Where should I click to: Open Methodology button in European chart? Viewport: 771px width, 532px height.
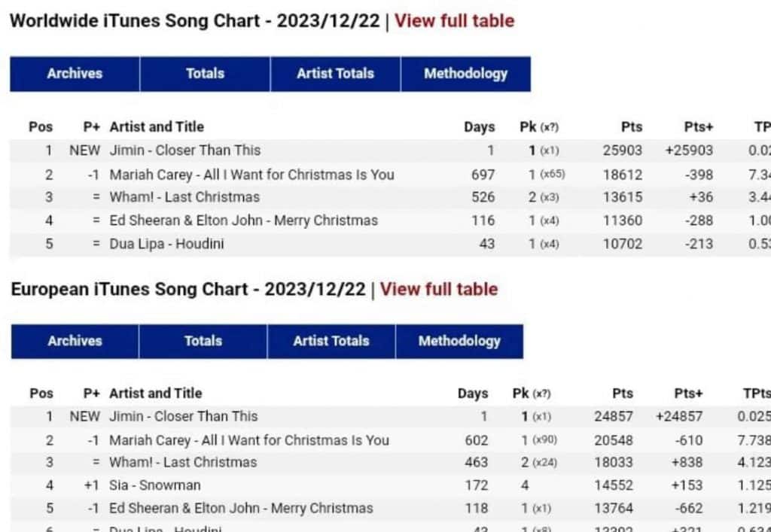459,341
